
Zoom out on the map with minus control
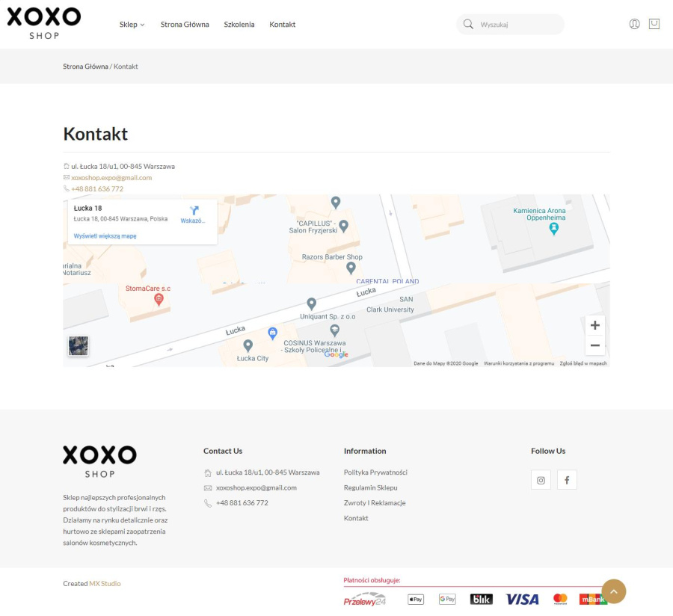[594, 345]
